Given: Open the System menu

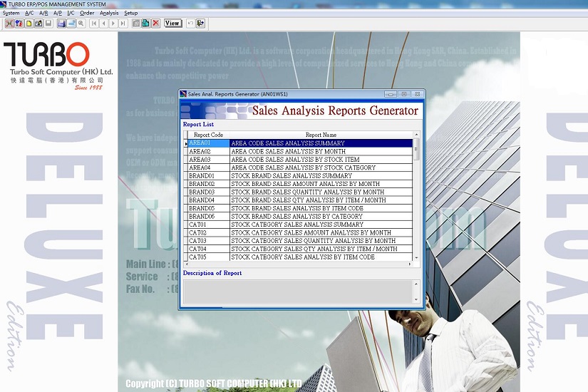Looking at the screenshot, I should point(11,13).
